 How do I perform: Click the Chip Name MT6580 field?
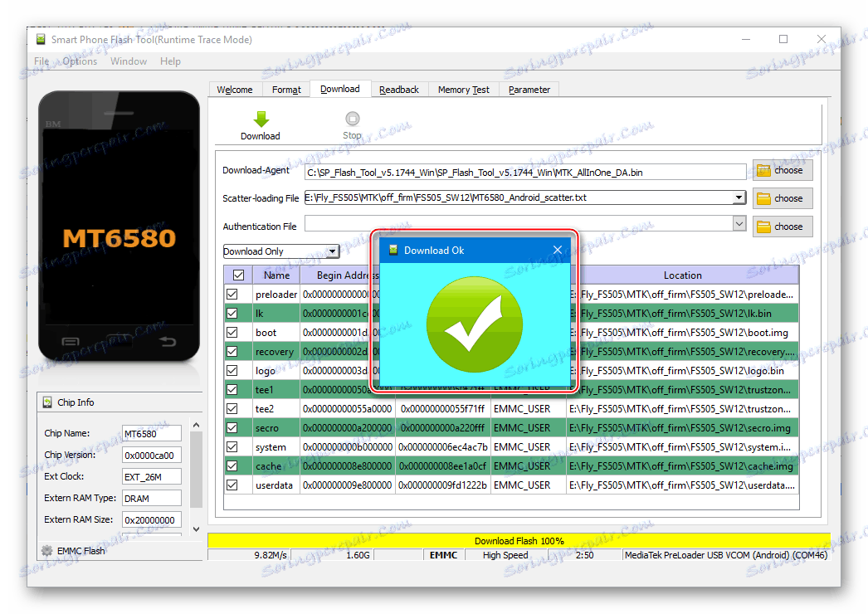[151, 433]
